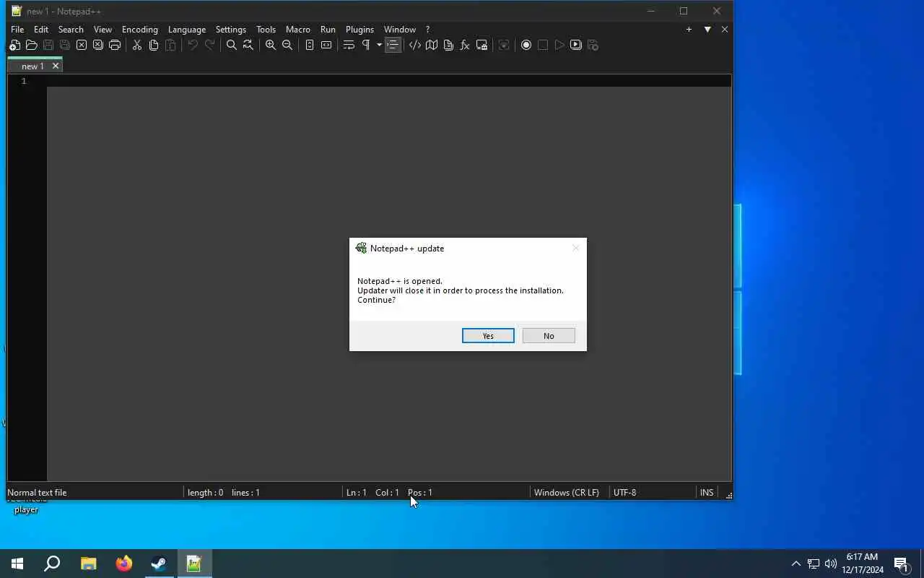Click 'Windows (CR LF)' in status bar

click(567, 492)
